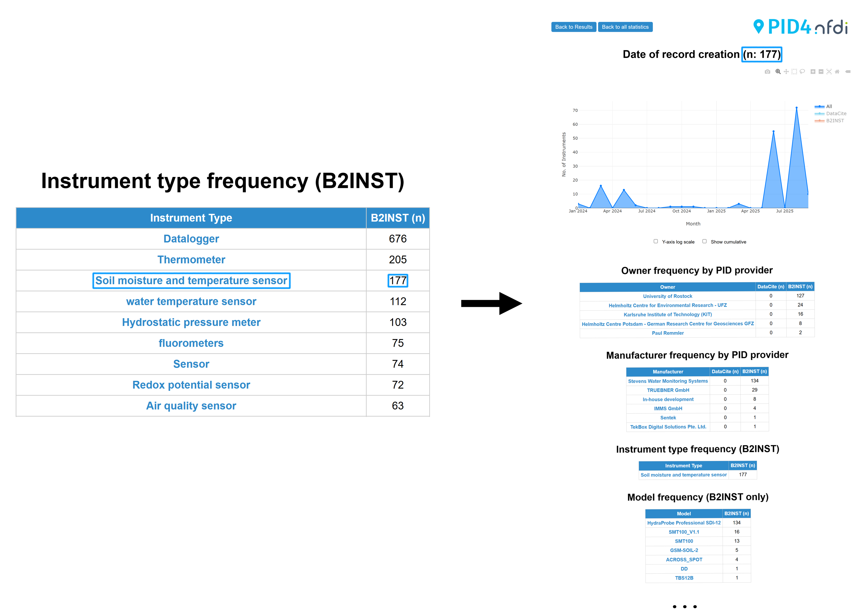Select the pan arrows chart tool
This screenshot has width=867, height=616.
pos(786,72)
